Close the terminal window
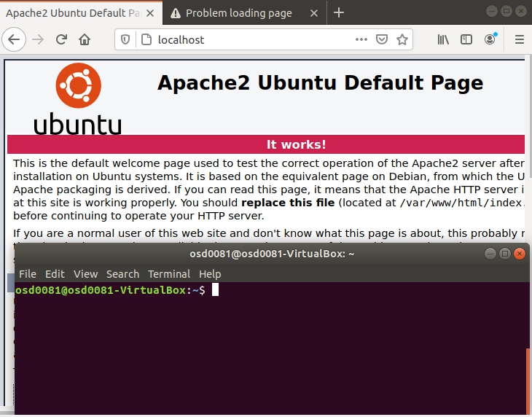The image size is (532, 417). click(x=520, y=254)
